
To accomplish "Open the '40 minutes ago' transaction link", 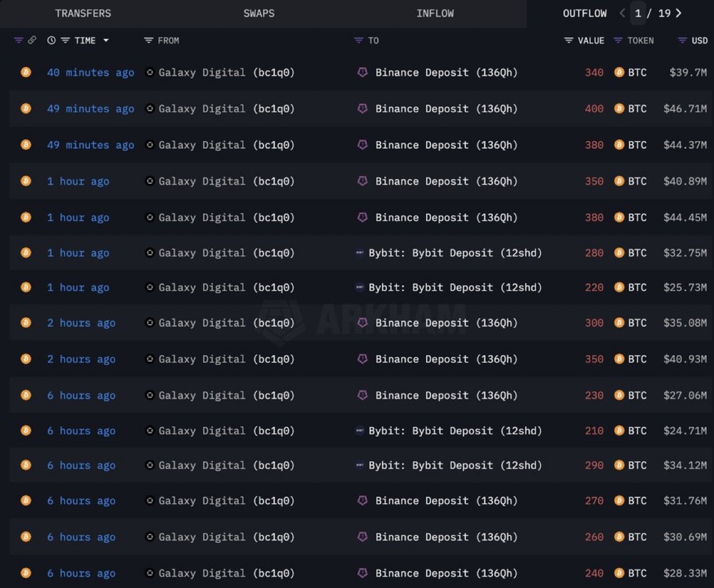I will tap(91, 72).
